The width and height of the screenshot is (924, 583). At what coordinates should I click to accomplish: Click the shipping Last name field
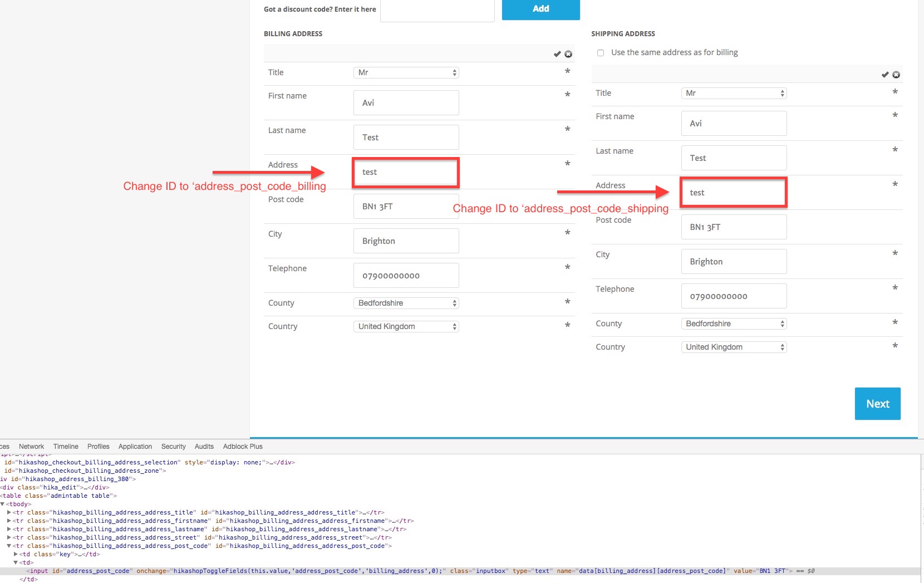[734, 158]
